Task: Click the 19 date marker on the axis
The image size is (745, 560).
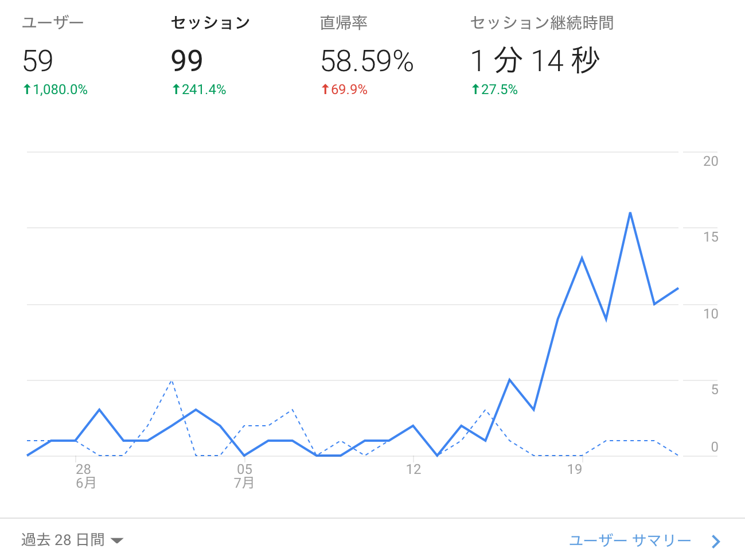Action: click(575, 469)
